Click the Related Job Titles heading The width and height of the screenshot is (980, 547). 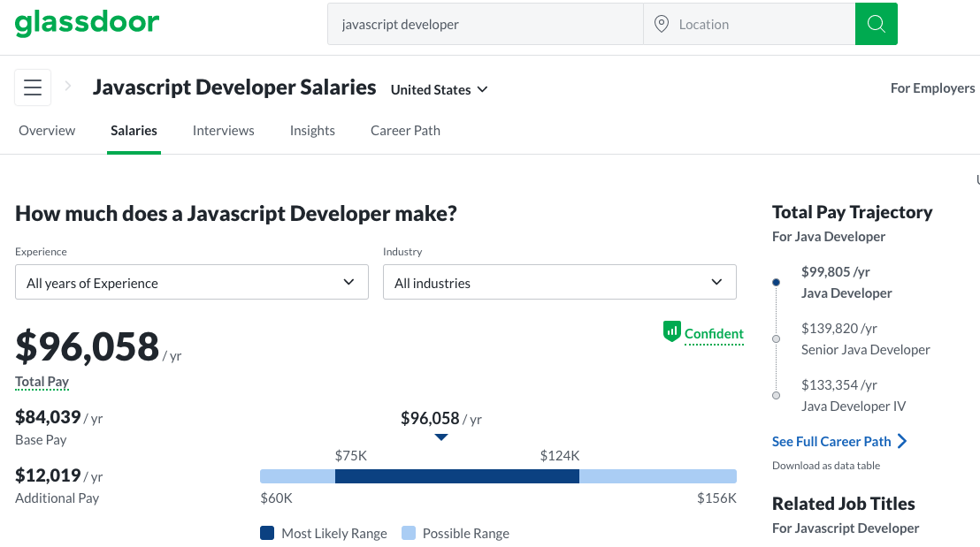tap(843, 504)
